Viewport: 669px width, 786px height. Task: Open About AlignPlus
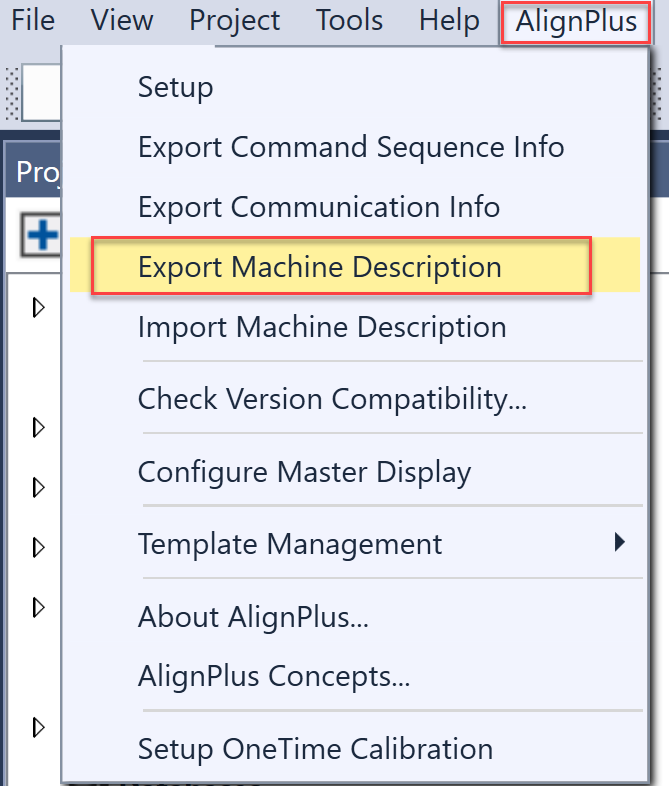point(253,616)
